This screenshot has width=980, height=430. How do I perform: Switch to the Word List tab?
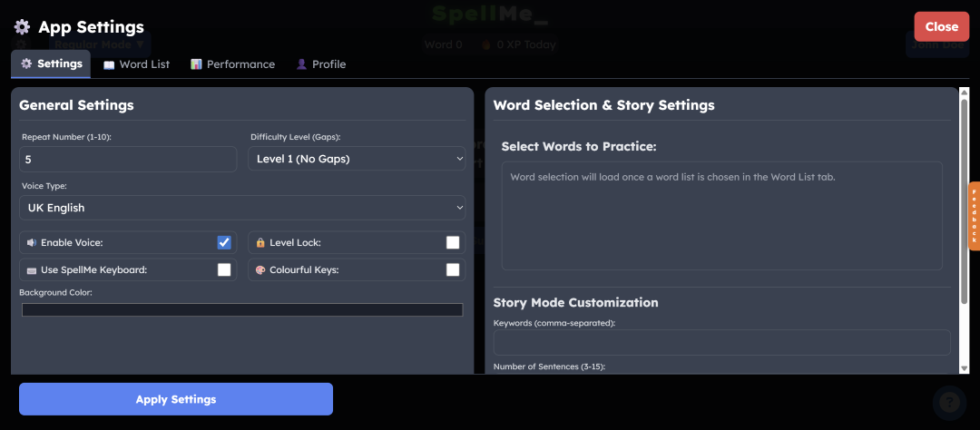point(136,64)
